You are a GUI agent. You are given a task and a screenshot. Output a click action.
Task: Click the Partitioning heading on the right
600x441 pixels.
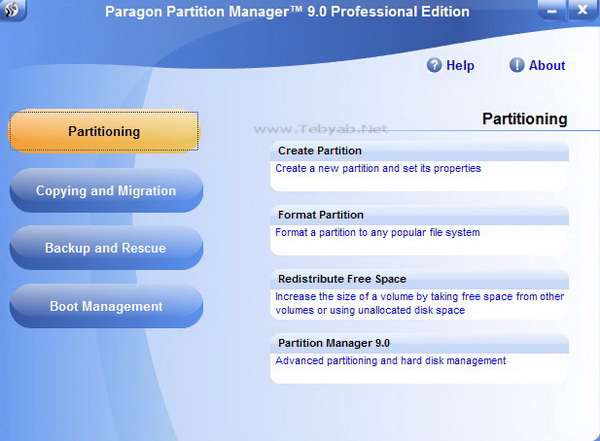[525, 119]
